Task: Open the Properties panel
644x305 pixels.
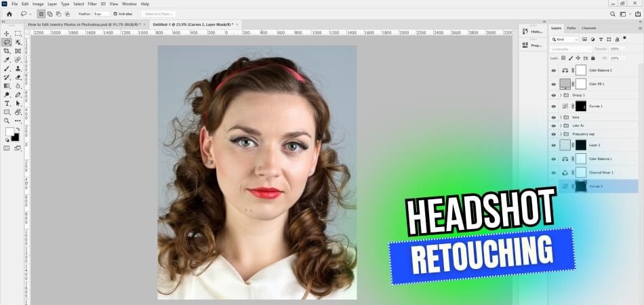Action: coord(532,45)
